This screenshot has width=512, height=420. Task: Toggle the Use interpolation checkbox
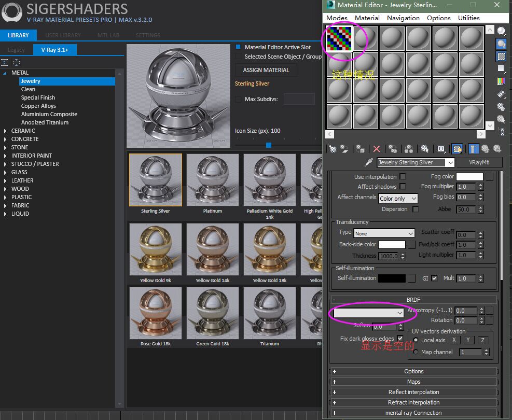pyautogui.click(x=403, y=176)
